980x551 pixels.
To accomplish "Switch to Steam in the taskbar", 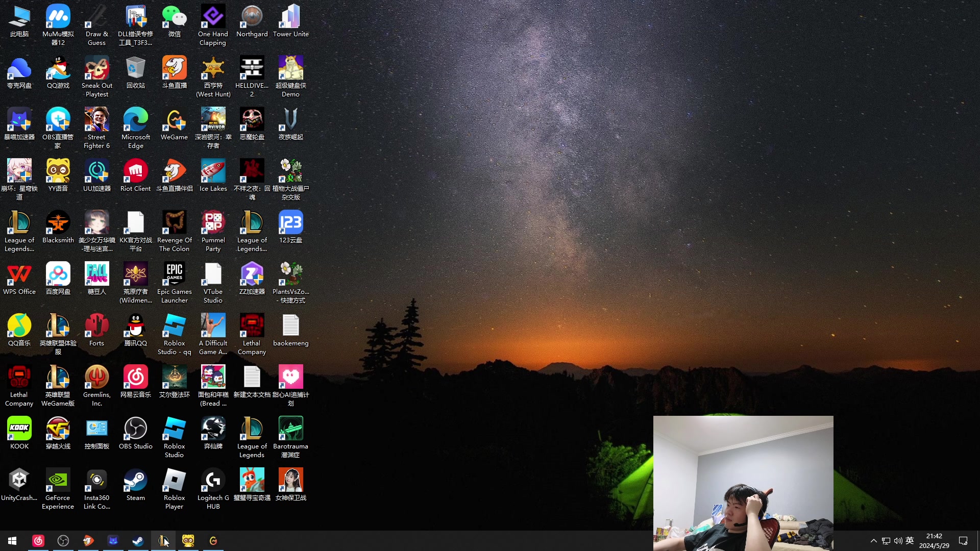I will pos(138,541).
